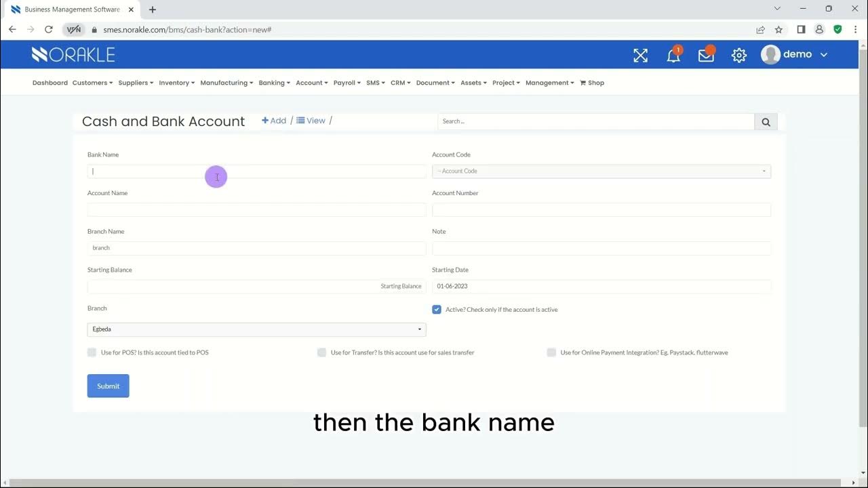Click the browser address bar URL
The height and width of the screenshot is (488, 868).
(187, 30)
